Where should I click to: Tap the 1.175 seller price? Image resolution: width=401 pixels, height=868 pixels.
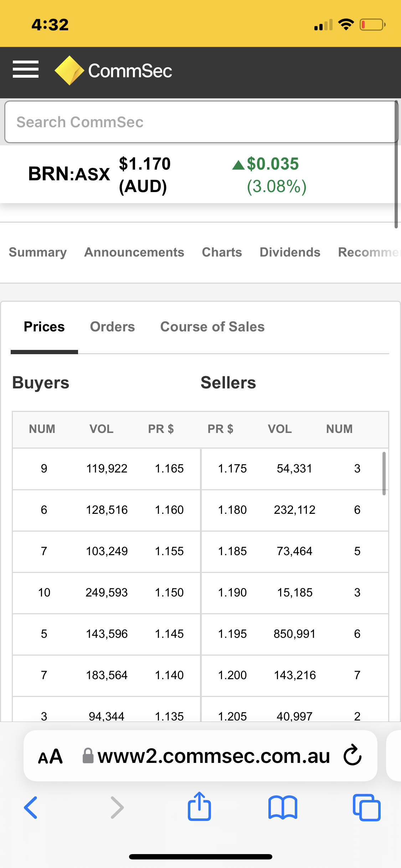[232, 469]
